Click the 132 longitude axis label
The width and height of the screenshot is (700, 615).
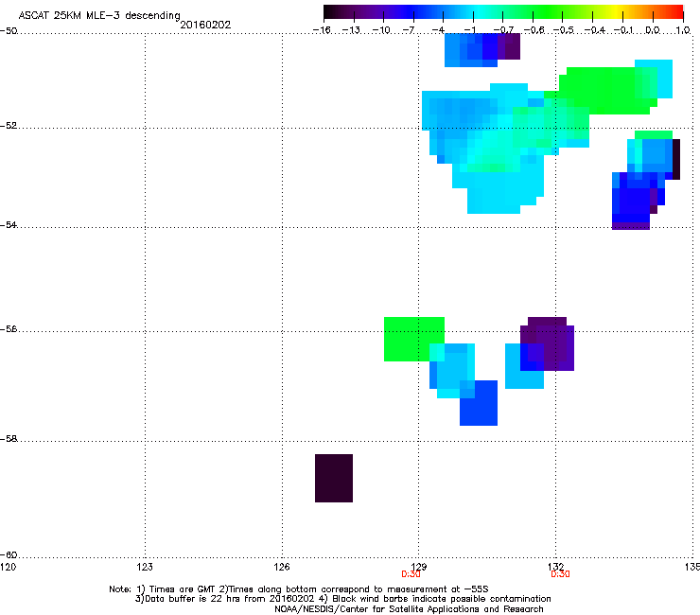click(x=556, y=567)
